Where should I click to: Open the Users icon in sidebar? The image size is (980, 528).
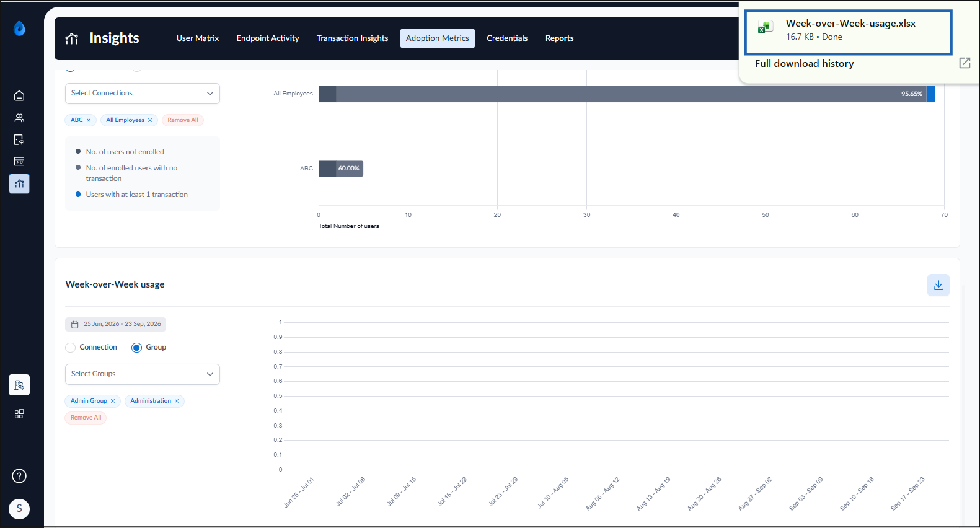click(x=19, y=118)
